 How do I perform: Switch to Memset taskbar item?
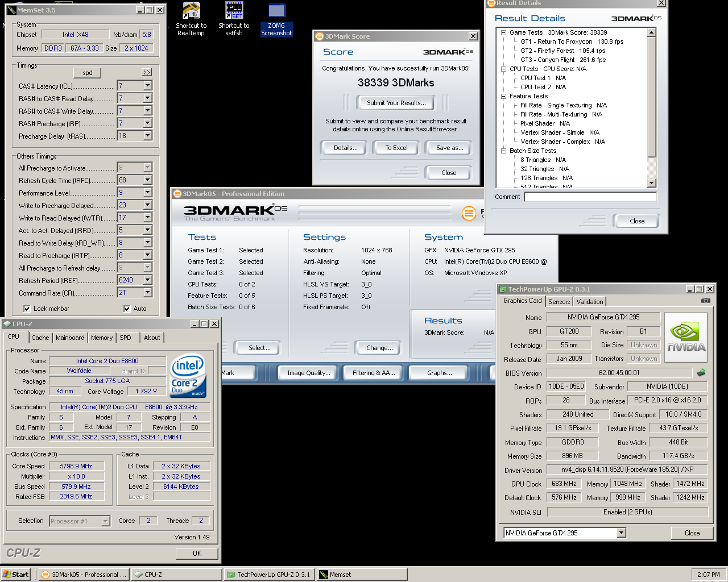pos(362,574)
